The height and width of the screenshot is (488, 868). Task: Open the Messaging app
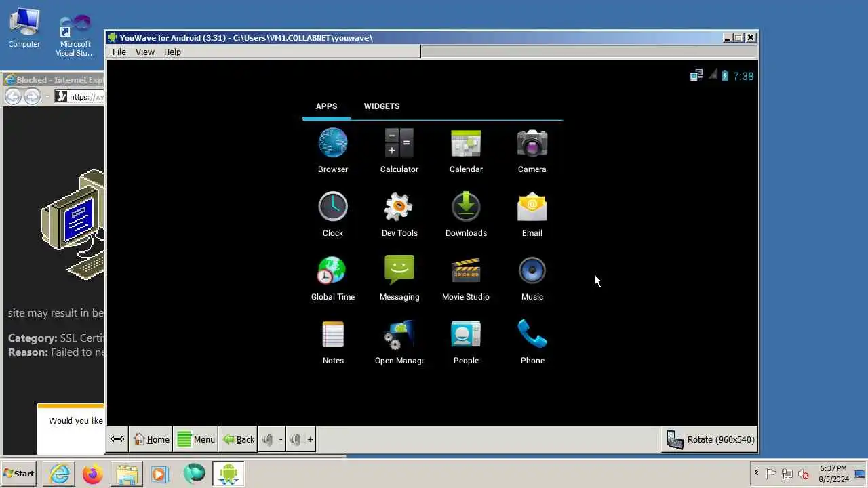coord(399,278)
